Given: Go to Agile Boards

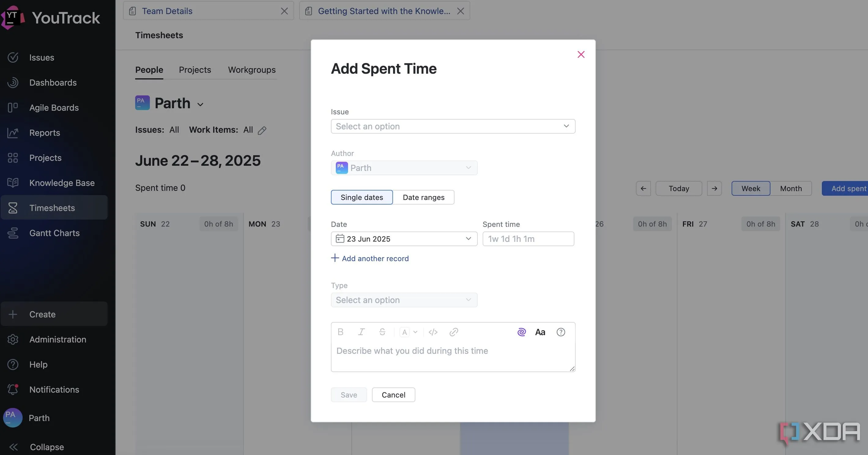Looking at the screenshot, I should [x=54, y=108].
